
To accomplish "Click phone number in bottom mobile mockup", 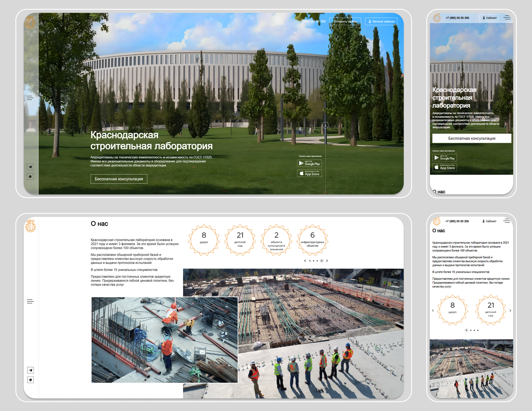I will 457,221.
